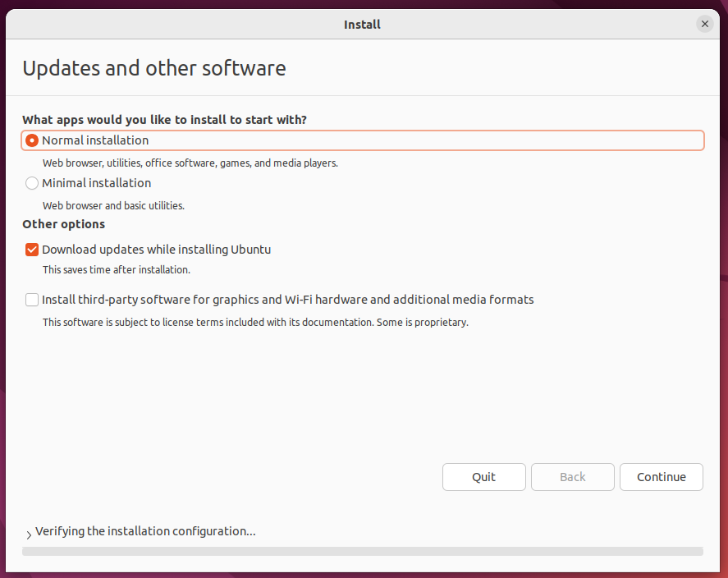Viewport: 728px width, 578px height.
Task: Close the Install window
Action: click(x=704, y=24)
